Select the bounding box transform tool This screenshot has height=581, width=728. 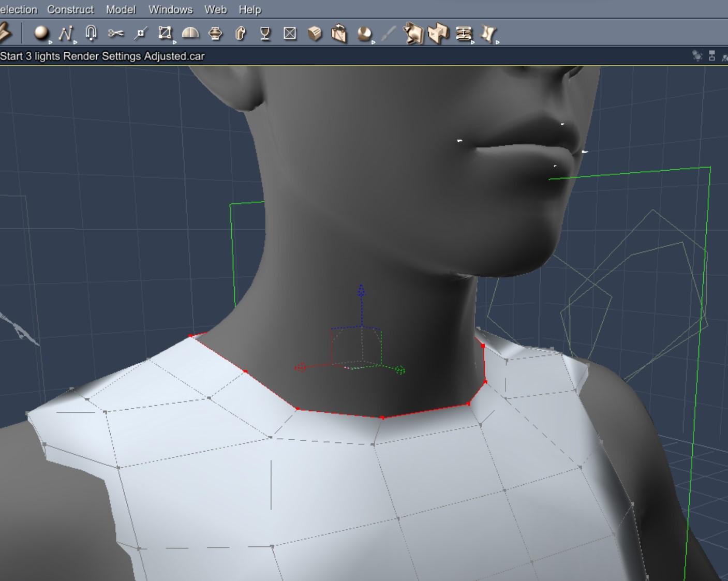click(x=165, y=34)
